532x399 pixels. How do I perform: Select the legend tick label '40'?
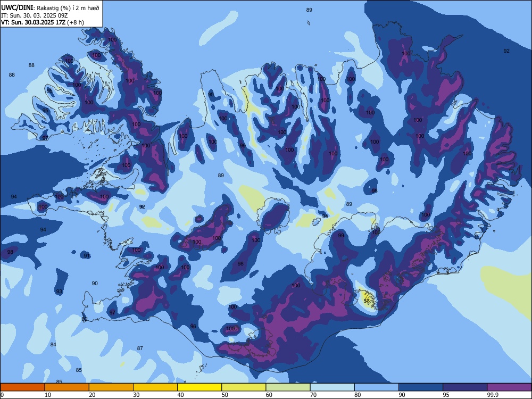[180, 395]
